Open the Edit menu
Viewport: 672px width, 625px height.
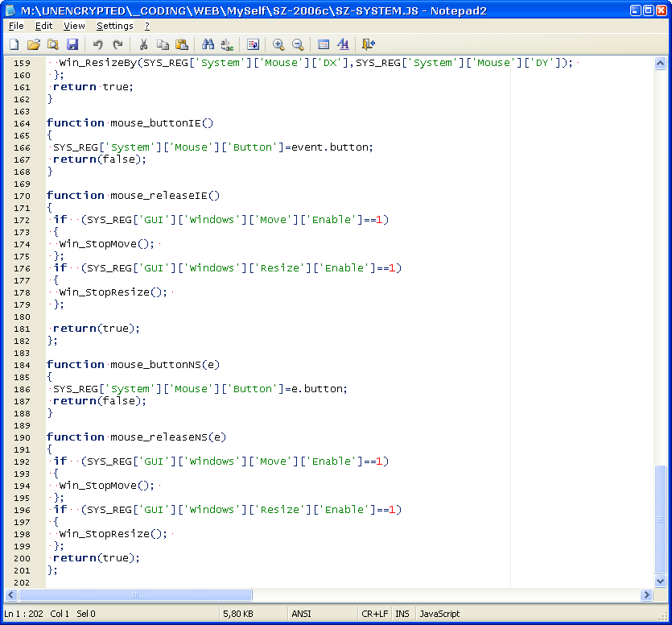[x=43, y=26]
